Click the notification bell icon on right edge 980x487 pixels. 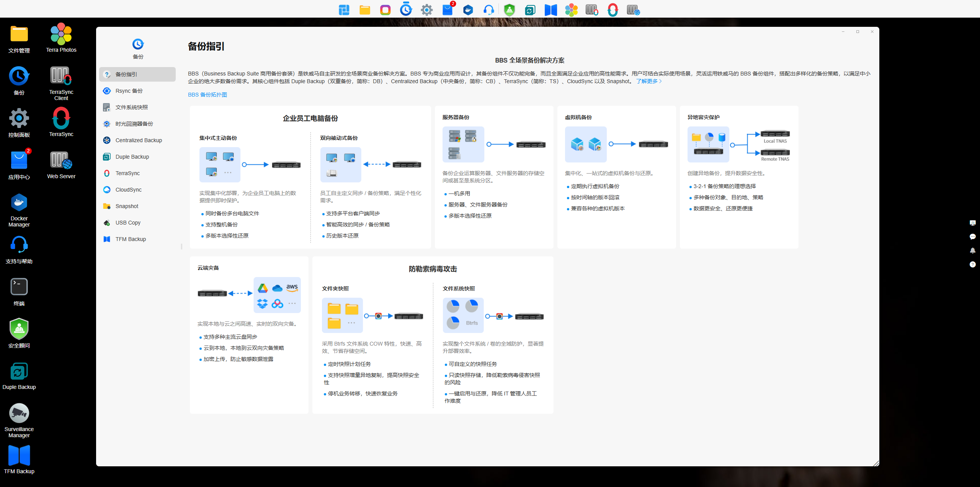tap(972, 250)
